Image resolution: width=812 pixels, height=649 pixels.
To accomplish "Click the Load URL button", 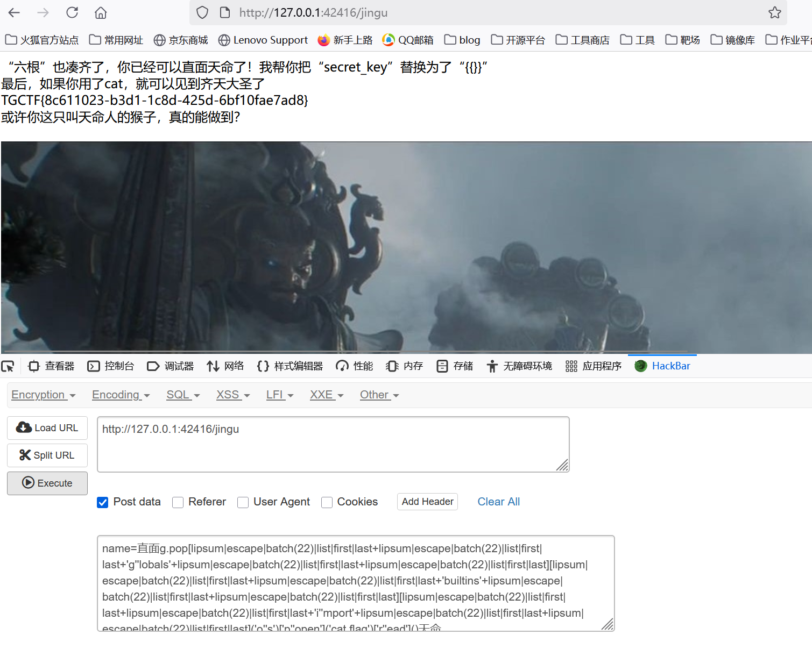I will pyautogui.click(x=47, y=428).
